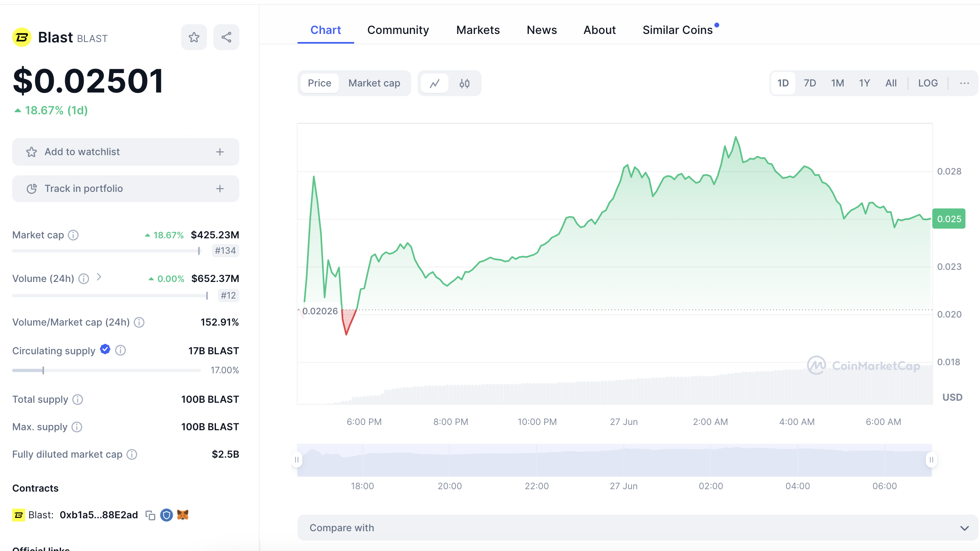Screen dimensions: 980x551
Task: Open the Chart tab
Action: [x=325, y=30]
